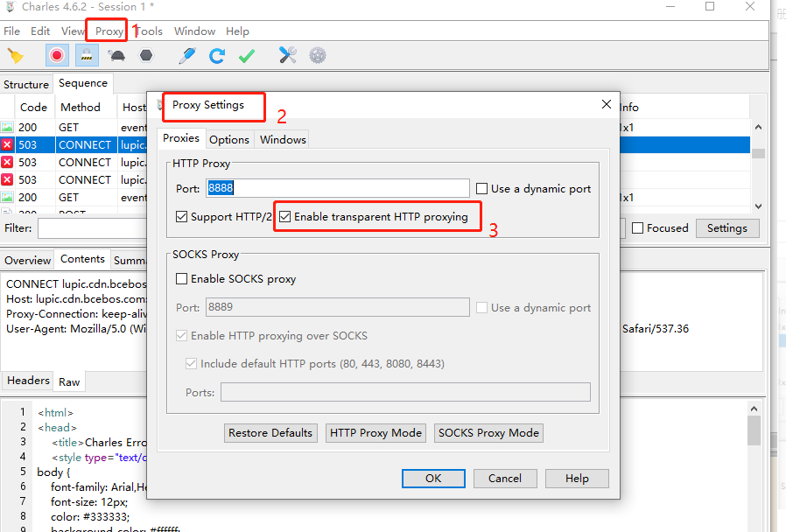Switch to the Proxies tab
The height and width of the screenshot is (532, 786).
181,138
